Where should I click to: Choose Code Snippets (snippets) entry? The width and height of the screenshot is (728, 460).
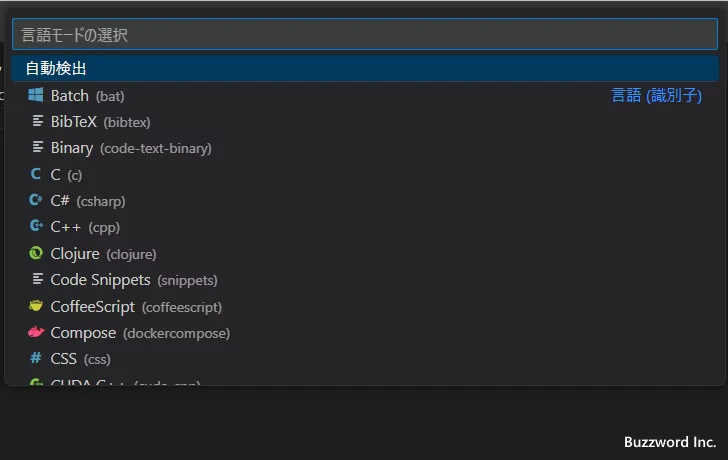click(365, 280)
